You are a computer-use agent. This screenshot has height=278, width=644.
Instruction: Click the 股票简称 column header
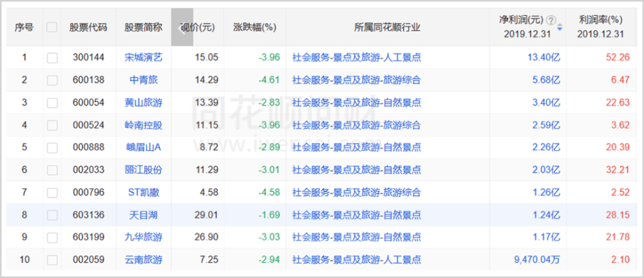tap(144, 28)
